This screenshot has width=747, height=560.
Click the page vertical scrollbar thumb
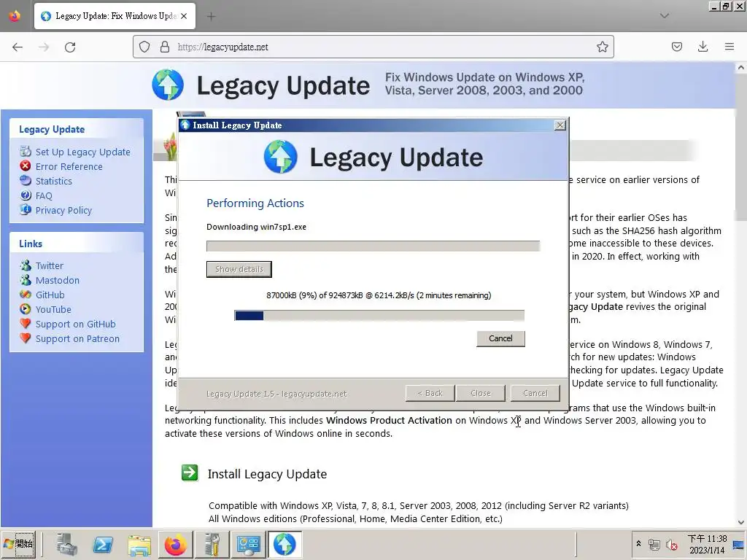point(741,147)
